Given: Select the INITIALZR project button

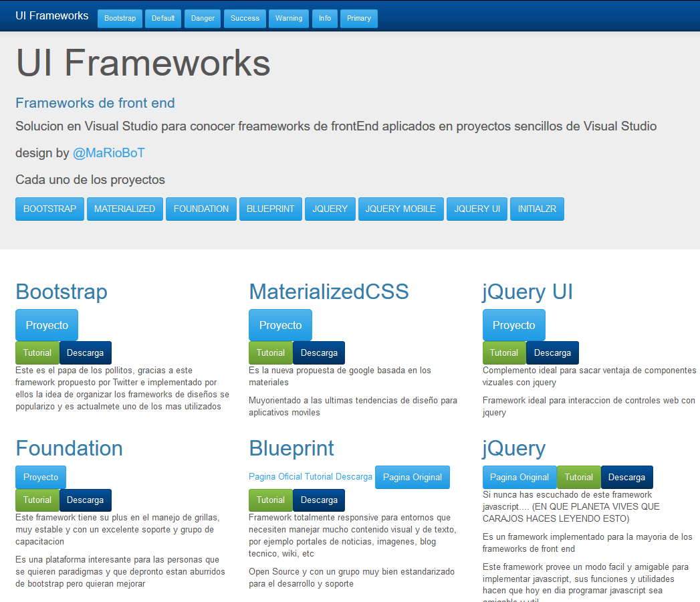Looking at the screenshot, I should point(537,209).
